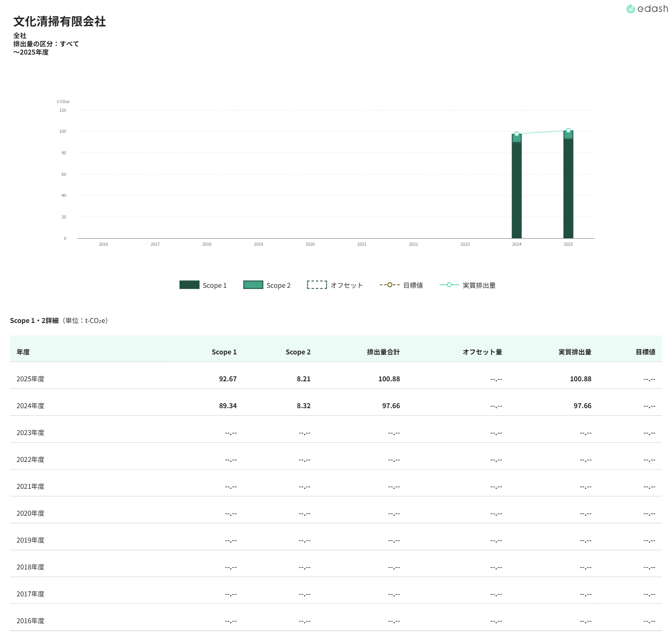Viewport: 672px width, 641px height.
Task: Toggle the Scope 2 legend series
Action: 267,285
